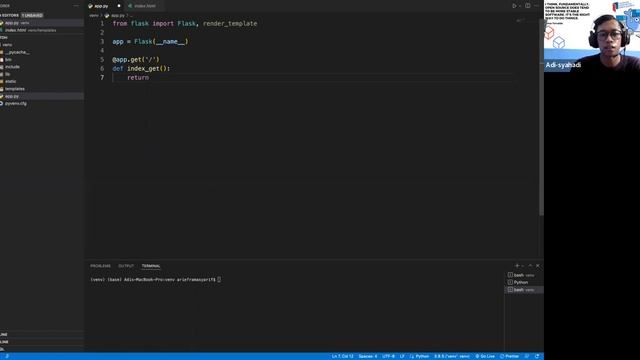Click the @app.get('/') decorator line
This screenshot has height=360, width=640.
[136, 60]
